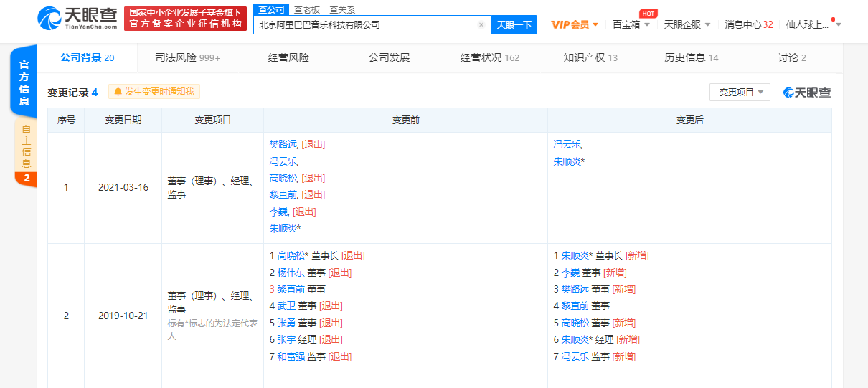This screenshot has height=388, width=868.
Task: Click the 变更日期 column header
Action: coord(123,120)
